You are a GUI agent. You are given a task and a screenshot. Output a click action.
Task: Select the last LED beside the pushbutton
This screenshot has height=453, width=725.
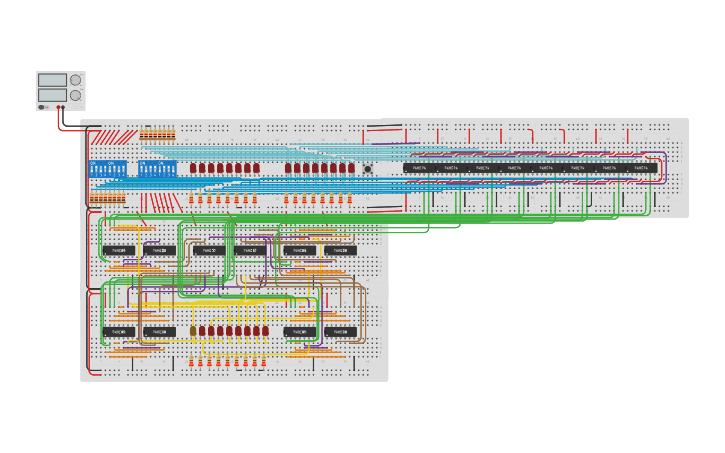click(x=351, y=168)
